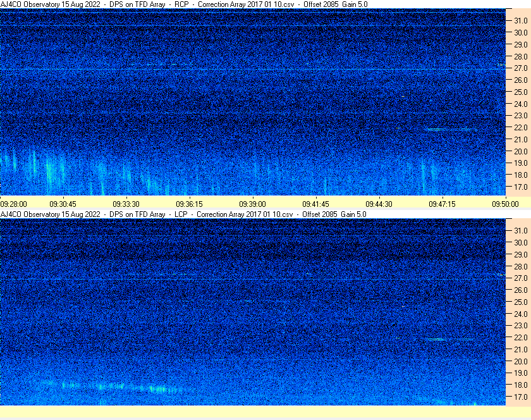Click the 27.0 frequency label on RCP axis
This screenshot has height=420, width=531.
521,68
